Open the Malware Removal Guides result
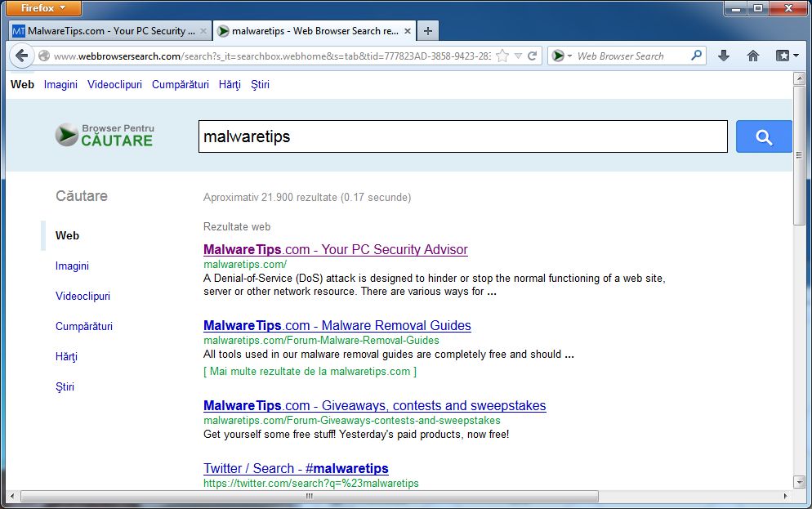The image size is (812, 509). coord(337,326)
